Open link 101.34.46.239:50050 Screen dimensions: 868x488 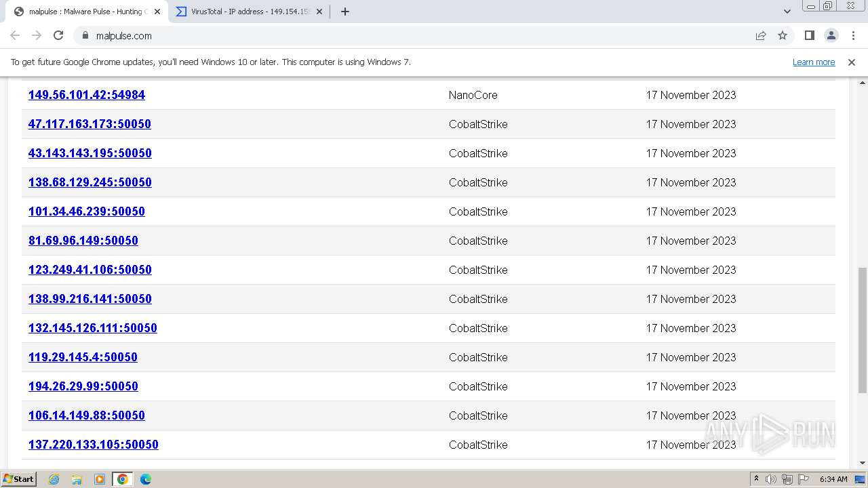87,211
